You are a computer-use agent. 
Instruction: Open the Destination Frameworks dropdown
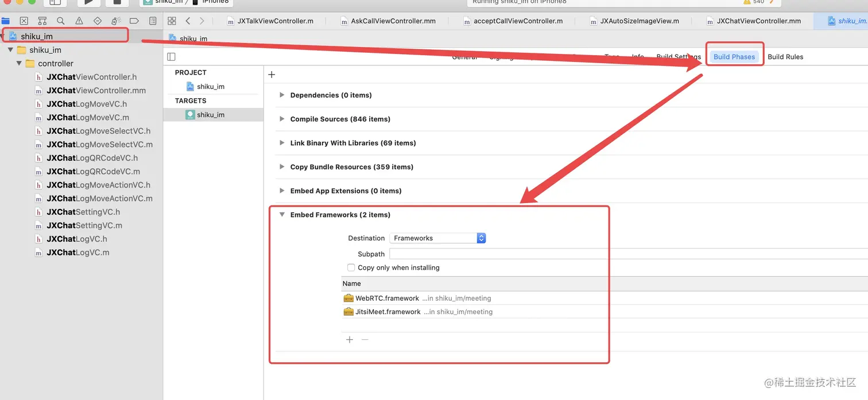437,238
